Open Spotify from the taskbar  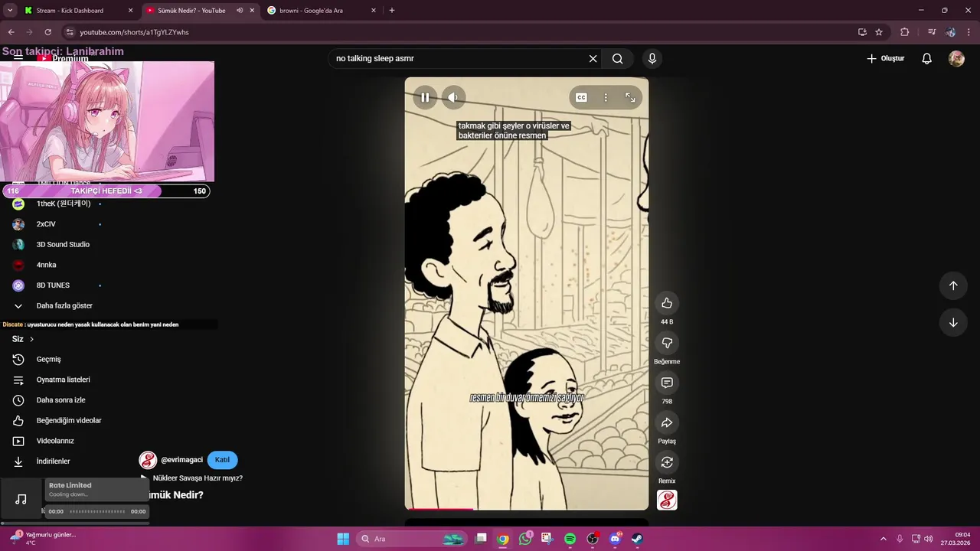point(570,539)
